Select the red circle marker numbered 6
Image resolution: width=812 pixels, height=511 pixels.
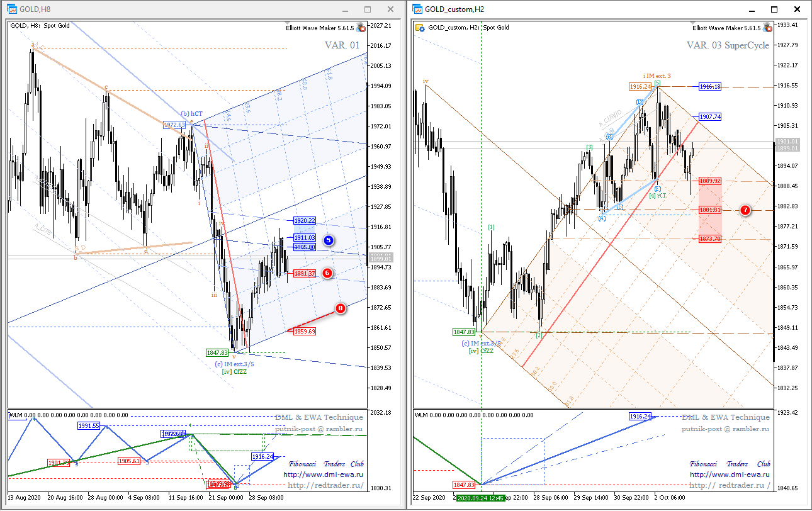328,272
